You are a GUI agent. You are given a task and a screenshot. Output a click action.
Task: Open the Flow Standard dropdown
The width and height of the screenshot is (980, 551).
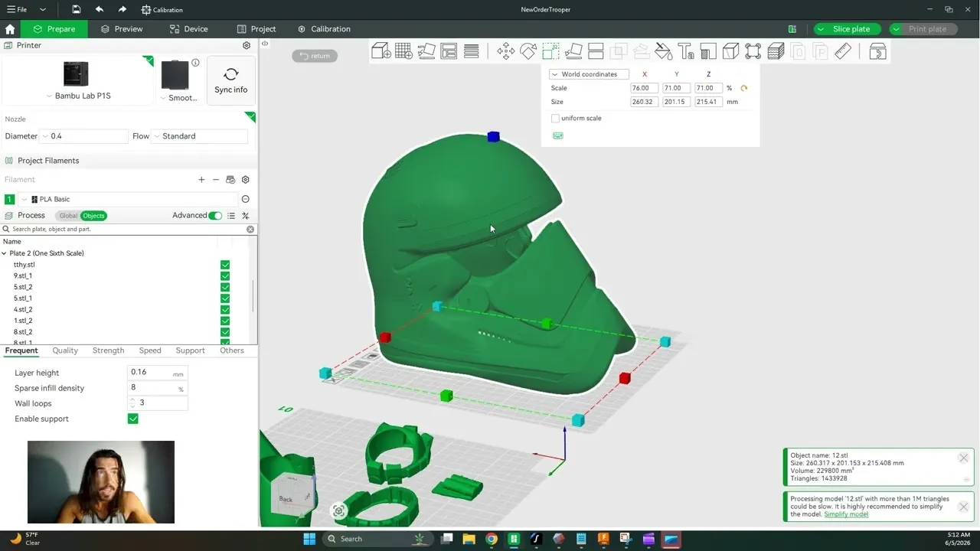click(x=200, y=136)
